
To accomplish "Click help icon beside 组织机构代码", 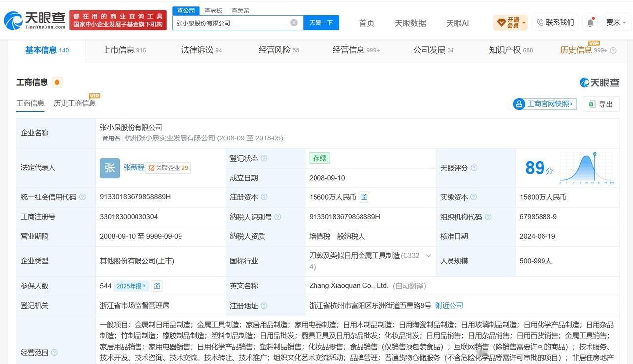I will (x=488, y=217).
